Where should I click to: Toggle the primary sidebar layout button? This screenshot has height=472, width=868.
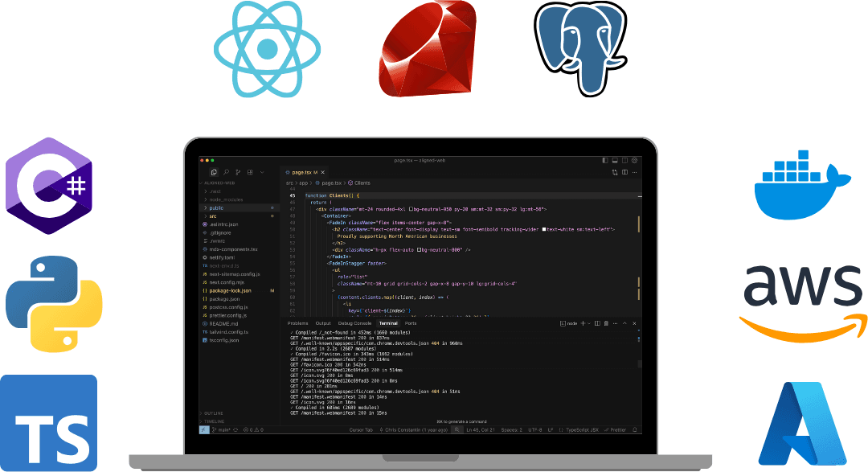(x=604, y=160)
